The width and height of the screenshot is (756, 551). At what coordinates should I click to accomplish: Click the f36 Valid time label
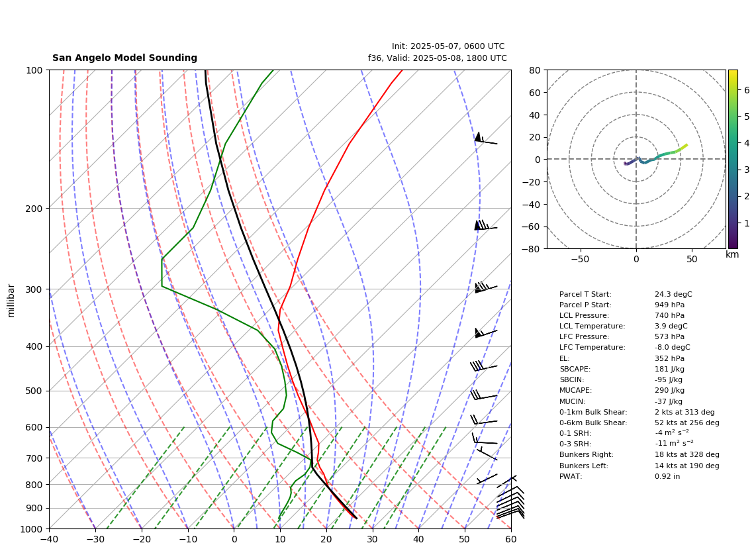point(438,58)
